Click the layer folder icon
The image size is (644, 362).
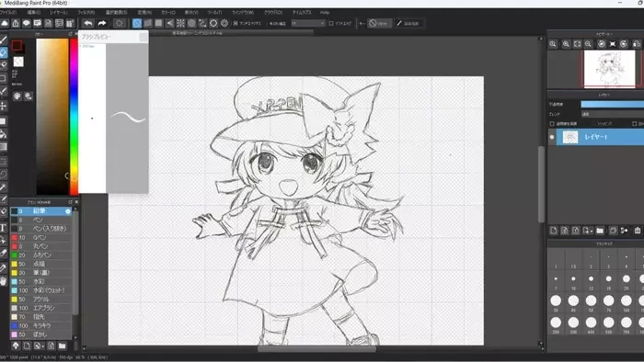point(600,231)
